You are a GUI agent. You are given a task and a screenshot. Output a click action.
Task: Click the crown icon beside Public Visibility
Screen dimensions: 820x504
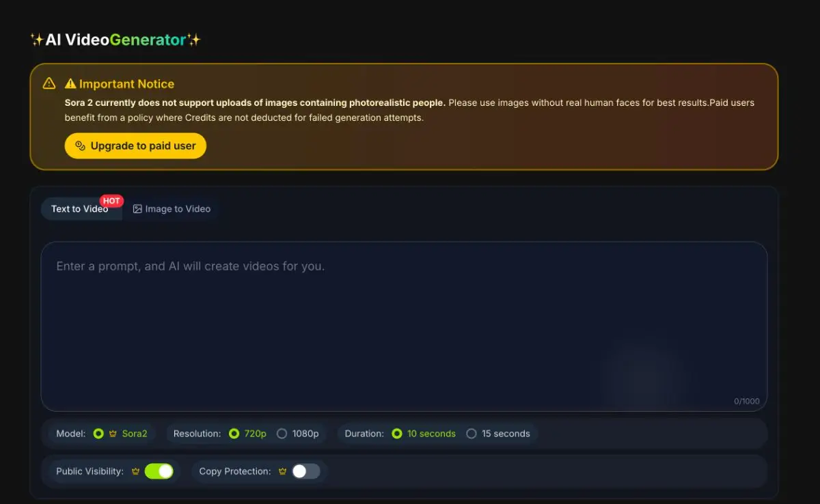point(135,471)
